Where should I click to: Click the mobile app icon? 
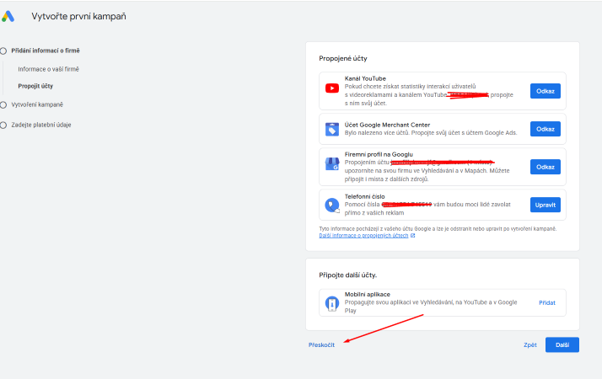(332, 303)
